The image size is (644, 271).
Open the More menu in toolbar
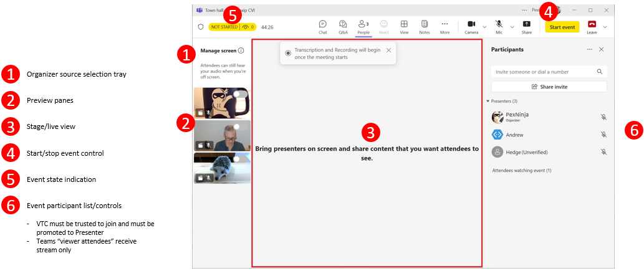445,26
